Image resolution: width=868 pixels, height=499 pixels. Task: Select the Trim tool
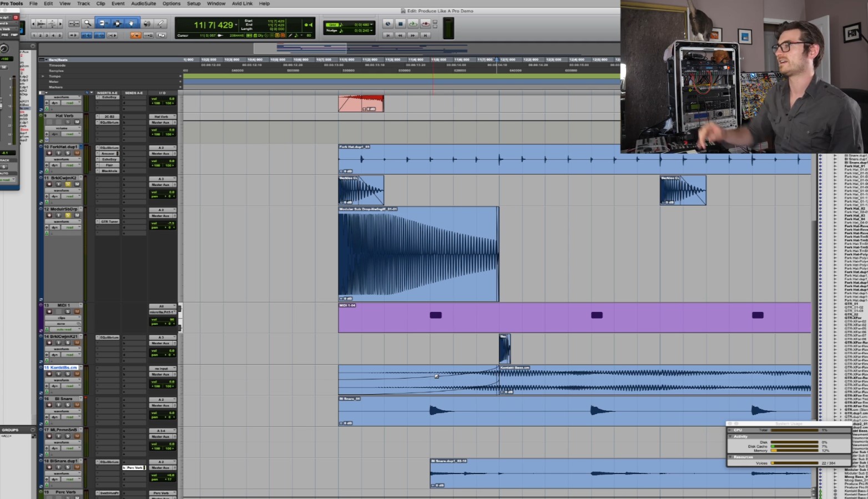(x=103, y=23)
